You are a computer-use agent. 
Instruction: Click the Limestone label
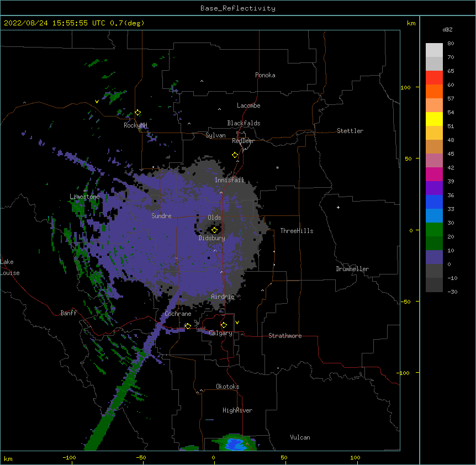[84, 197]
